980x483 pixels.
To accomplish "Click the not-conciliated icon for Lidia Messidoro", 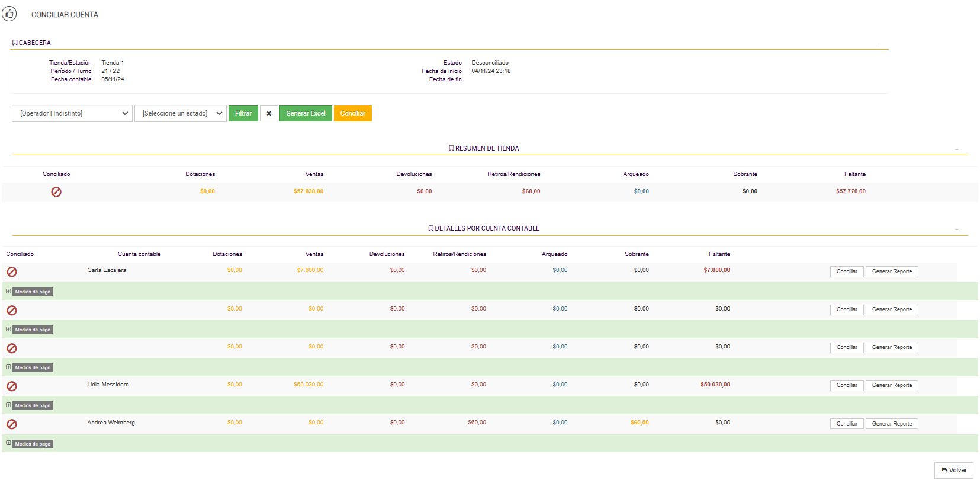I will (x=12, y=386).
